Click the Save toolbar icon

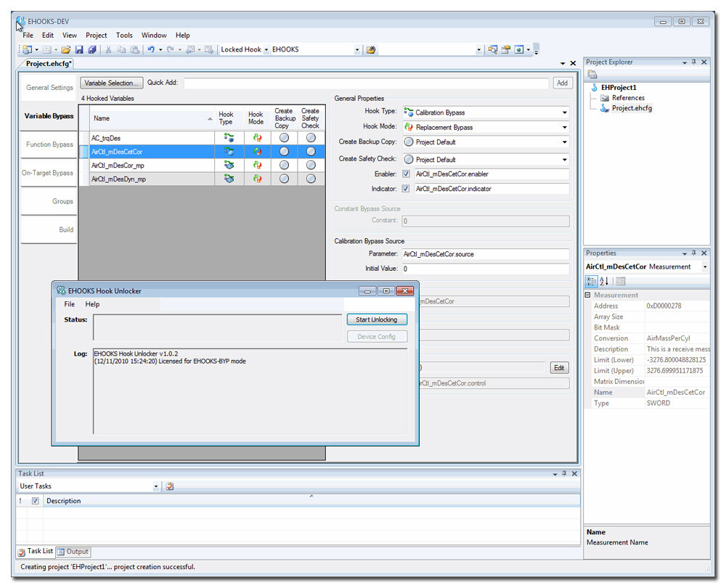pos(79,49)
